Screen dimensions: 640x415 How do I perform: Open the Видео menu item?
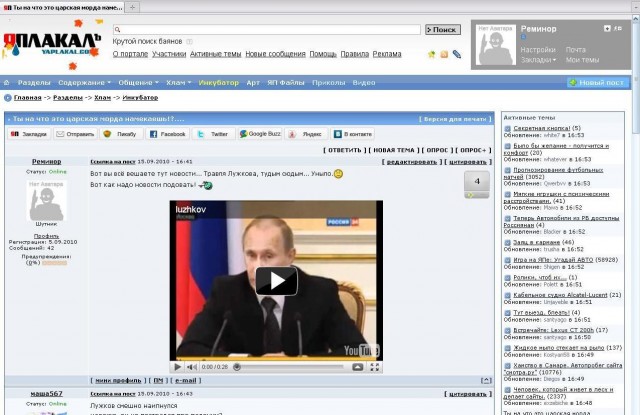(x=364, y=82)
